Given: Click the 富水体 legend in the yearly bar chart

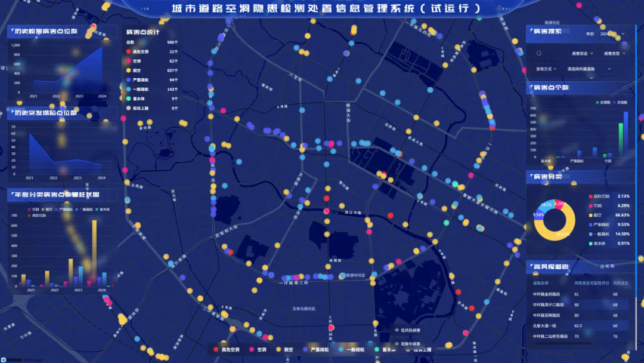Looking at the screenshot, I should click(103, 210).
